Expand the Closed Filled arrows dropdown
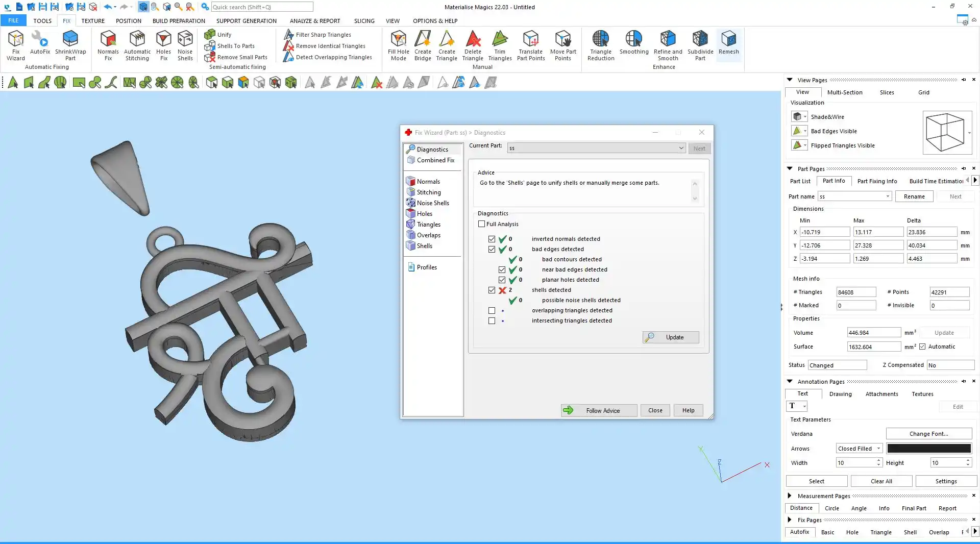Viewport: 980px width, 544px height. tap(878, 449)
